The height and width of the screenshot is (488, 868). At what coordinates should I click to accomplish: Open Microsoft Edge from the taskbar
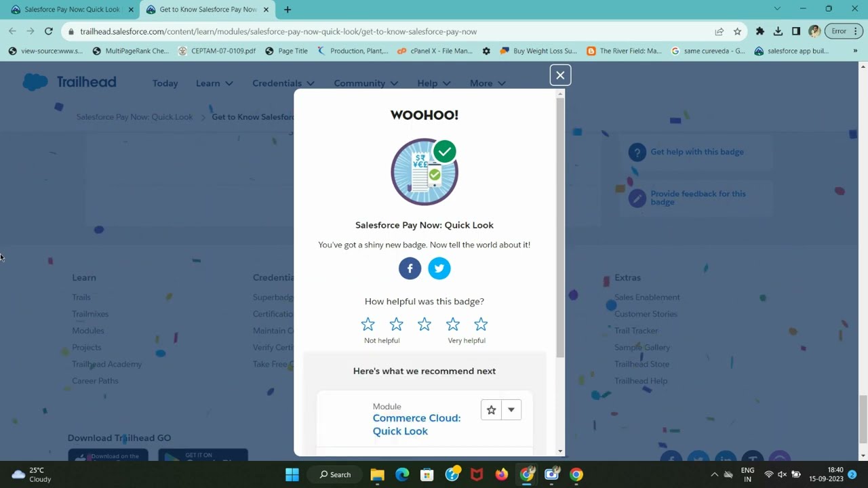click(402, 474)
